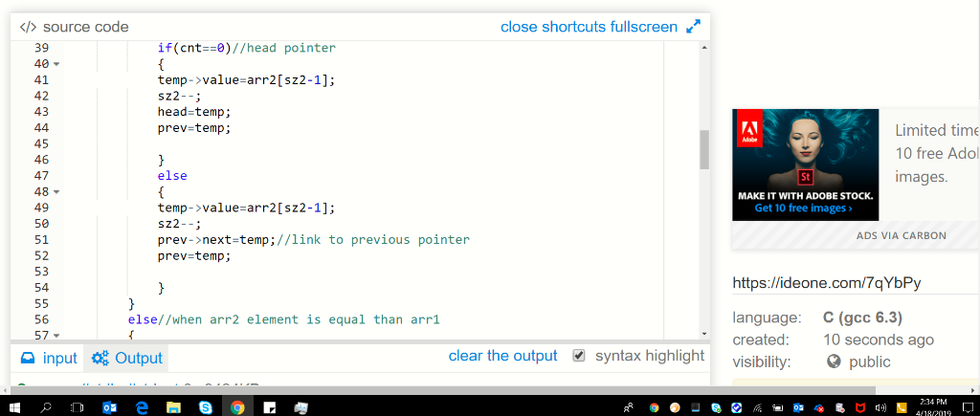
Task: Click the People icon in the system tray
Action: (628, 408)
